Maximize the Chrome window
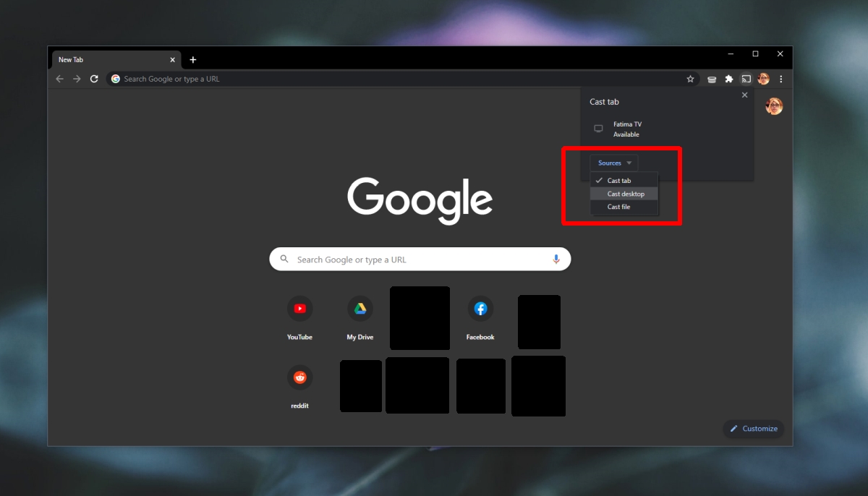The width and height of the screenshot is (868, 496). pos(755,54)
